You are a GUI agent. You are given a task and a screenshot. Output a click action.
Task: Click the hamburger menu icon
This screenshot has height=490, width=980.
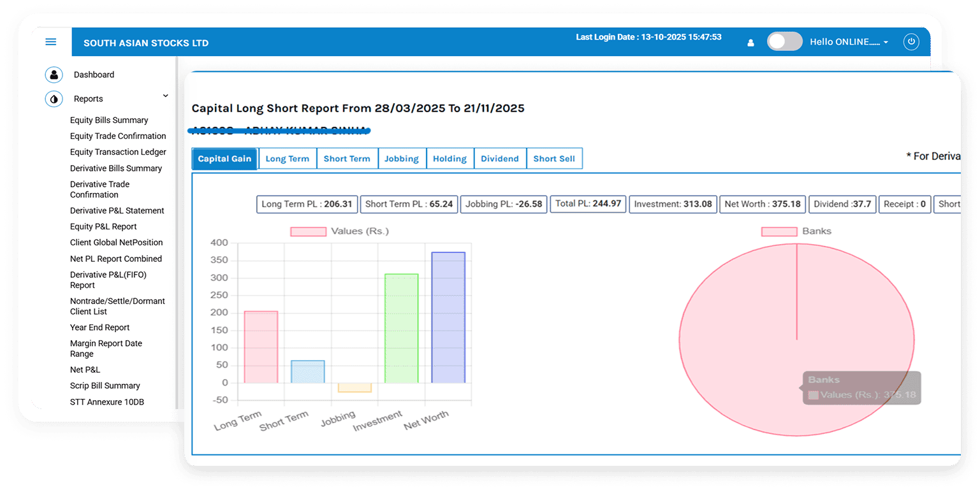[x=51, y=42]
